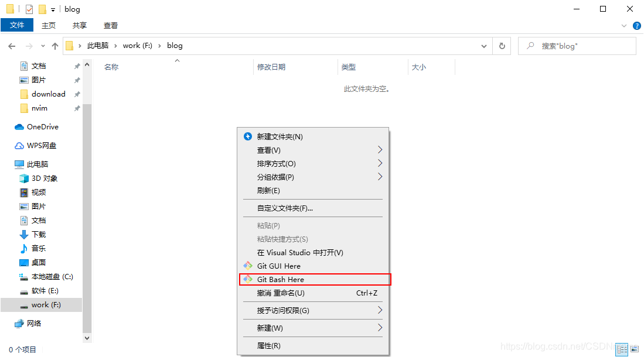The width and height of the screenshot is (644, 357).
Task: Choose Git Bash Here from context menu
Action: coord(315,279)
